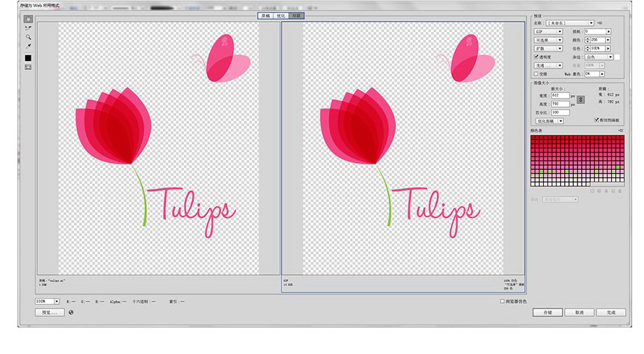This screenshot has height=354, width=644.
Task: Toggle the 透明度 transparency checkbox
Action: [x=536, y=57]
